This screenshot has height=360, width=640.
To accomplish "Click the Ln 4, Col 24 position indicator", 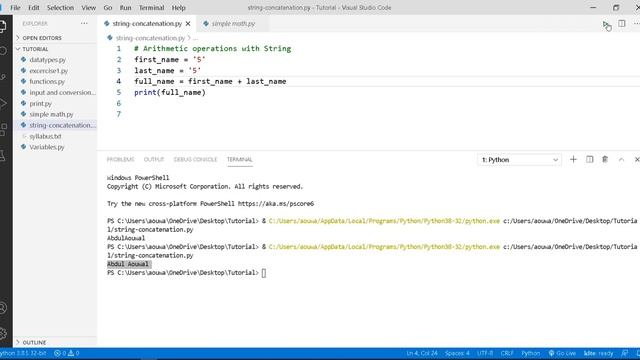I will 422,353.
